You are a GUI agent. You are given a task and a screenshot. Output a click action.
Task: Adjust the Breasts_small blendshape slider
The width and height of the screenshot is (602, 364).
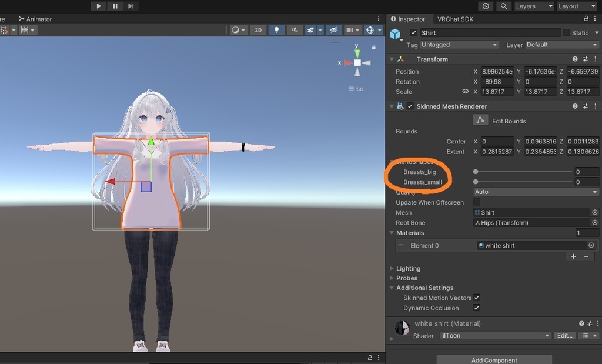(x=524, y=182)
